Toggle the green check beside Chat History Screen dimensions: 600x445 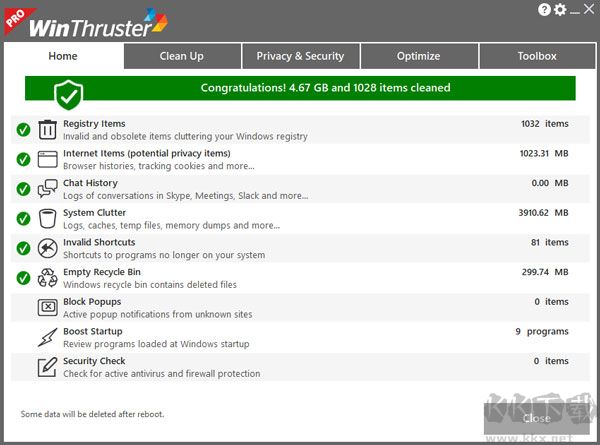(23, 189)
